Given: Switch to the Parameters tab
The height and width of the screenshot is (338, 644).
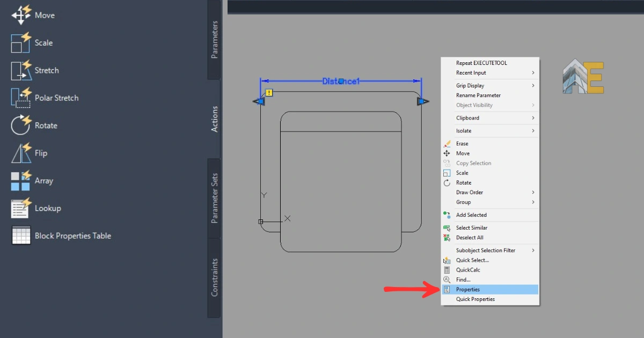Looking at the screenshot, I should click(214, 40).
